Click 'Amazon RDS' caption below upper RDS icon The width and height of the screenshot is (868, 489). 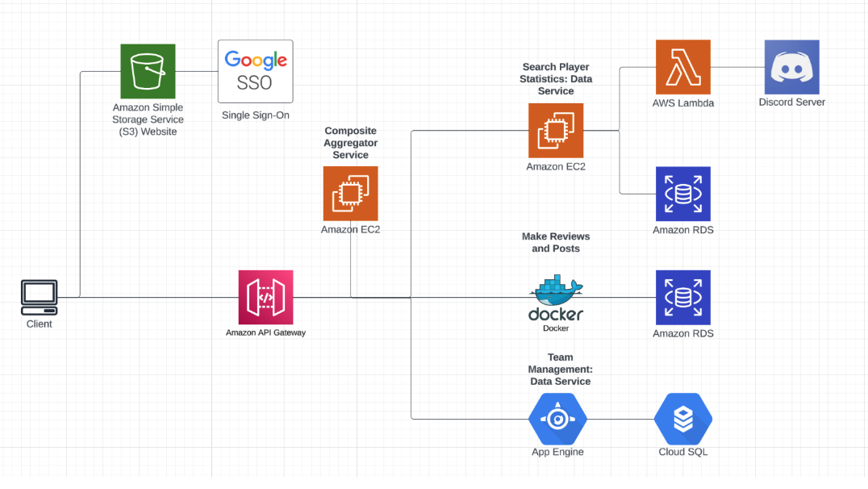tap(683, 230)
